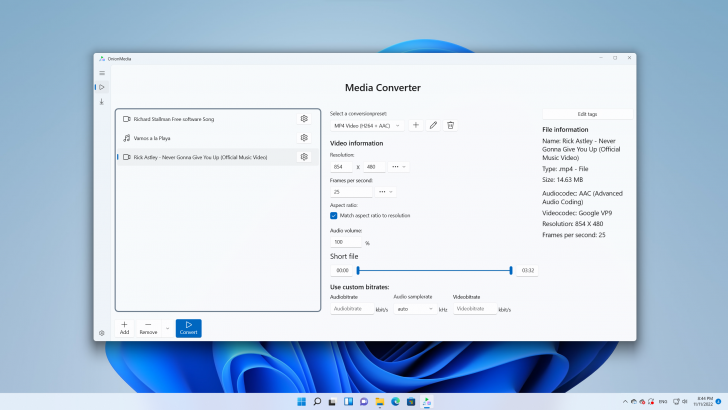Image resolution: width=728 pixels, height=410 pixels.
Task: Open app settings gear in sidebar
Action: (101, 332)
